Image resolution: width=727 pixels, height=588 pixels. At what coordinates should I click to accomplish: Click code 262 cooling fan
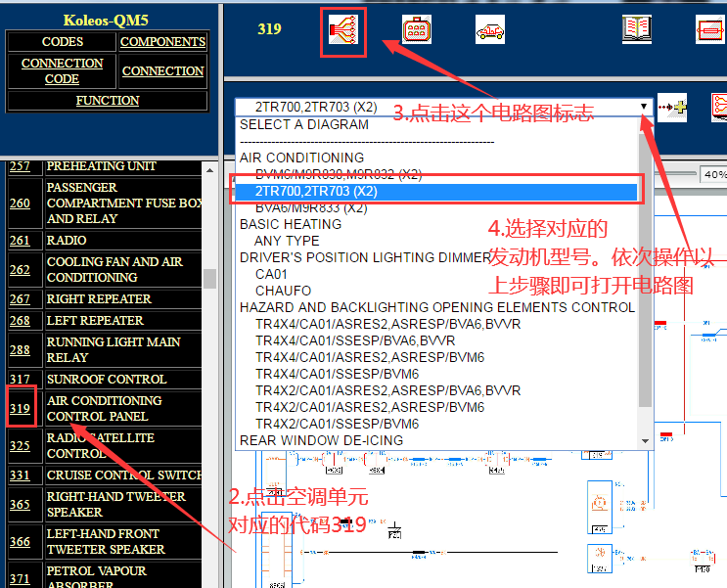click(x=20, y=269)
